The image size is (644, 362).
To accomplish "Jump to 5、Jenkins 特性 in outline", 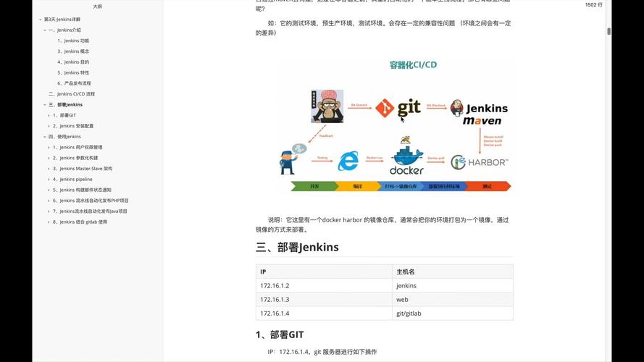I will (x=73, y=72).
